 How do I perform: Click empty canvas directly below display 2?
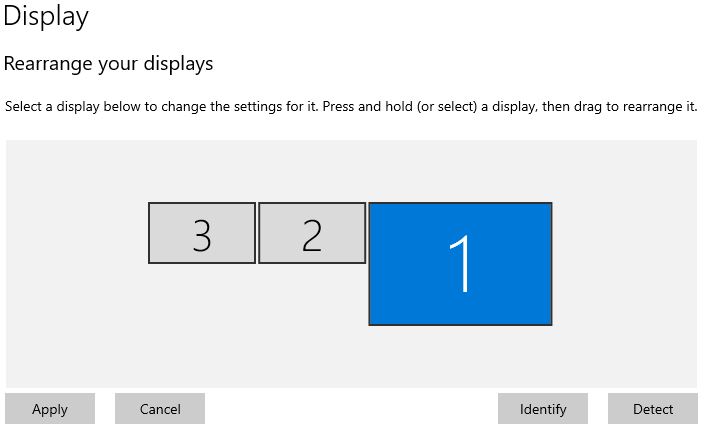pyautogui.click(x=312, y=320)
